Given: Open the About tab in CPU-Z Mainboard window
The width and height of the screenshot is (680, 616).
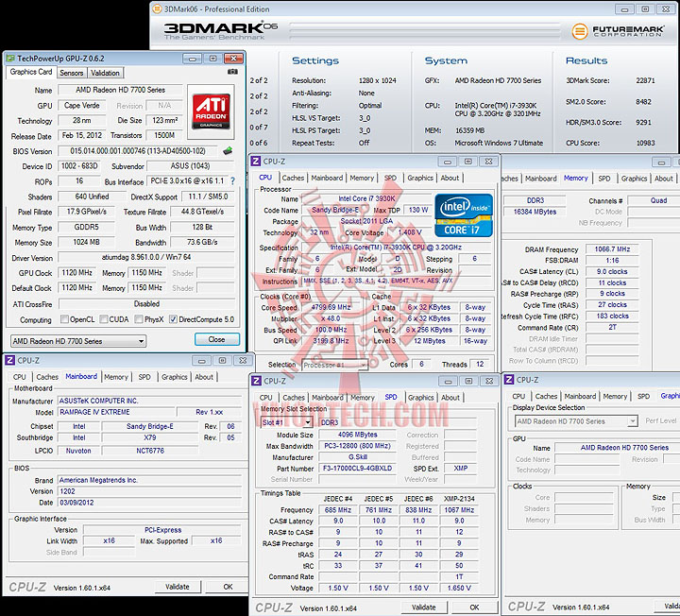Looking at the screenshot, I should coord(204,377).
